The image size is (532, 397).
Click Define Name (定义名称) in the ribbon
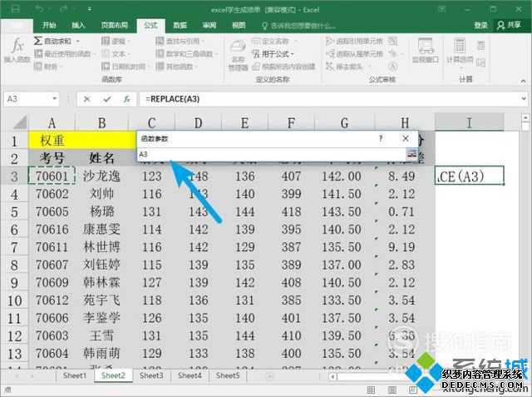pyautogui.click(x=274, y=41)
